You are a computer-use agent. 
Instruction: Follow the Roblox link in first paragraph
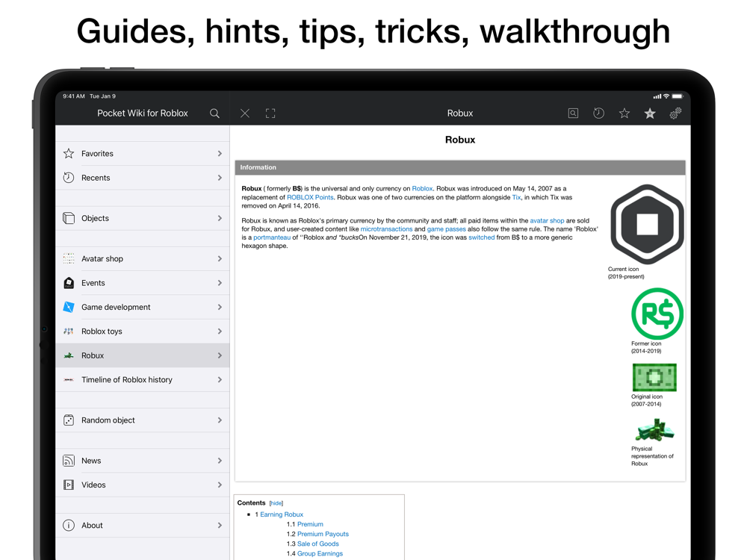(422, 189)
